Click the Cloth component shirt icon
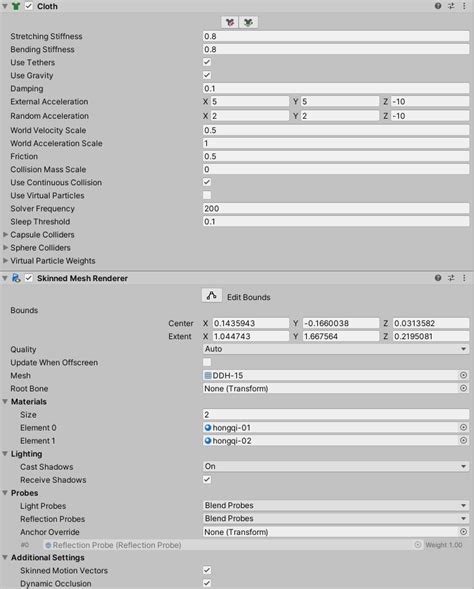Viewport: 474px width, 589px height. pos(16,6)
